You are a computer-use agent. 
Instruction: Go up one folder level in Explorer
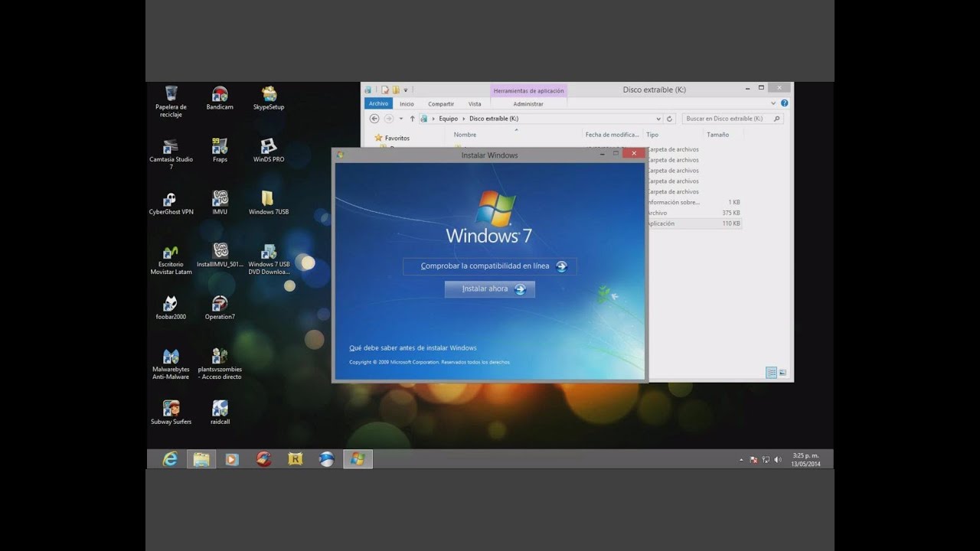click(412, 119)
